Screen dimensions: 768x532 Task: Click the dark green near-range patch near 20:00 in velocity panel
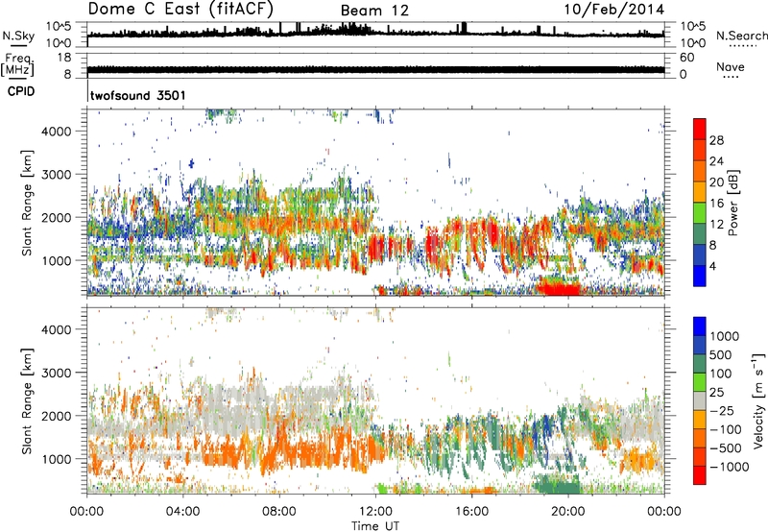(557, 485)
